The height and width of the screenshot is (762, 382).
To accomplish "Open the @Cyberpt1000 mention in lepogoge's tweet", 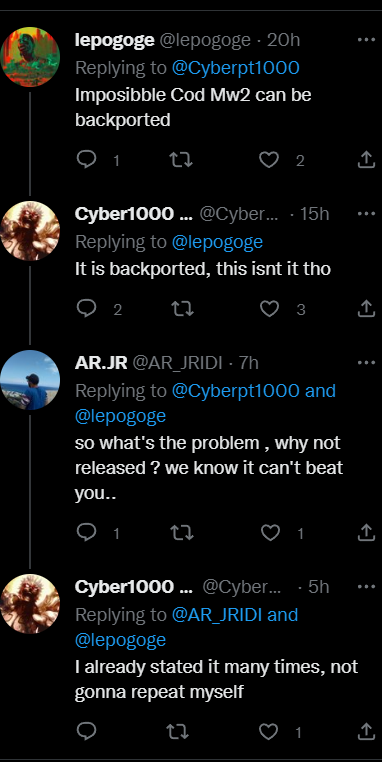I will pyautogui.click(x=235, y=68).
